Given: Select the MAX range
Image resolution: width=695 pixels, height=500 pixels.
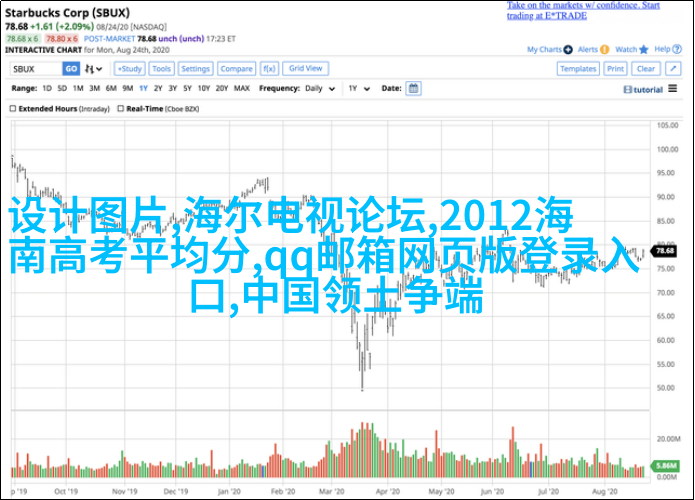Looking at the screenshot, I should tap(242, 89).
